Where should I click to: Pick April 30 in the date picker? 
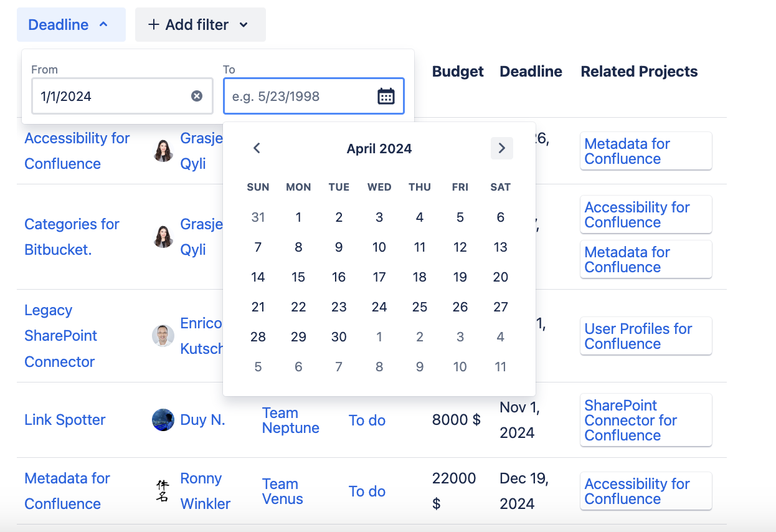[x=339, y=337]
